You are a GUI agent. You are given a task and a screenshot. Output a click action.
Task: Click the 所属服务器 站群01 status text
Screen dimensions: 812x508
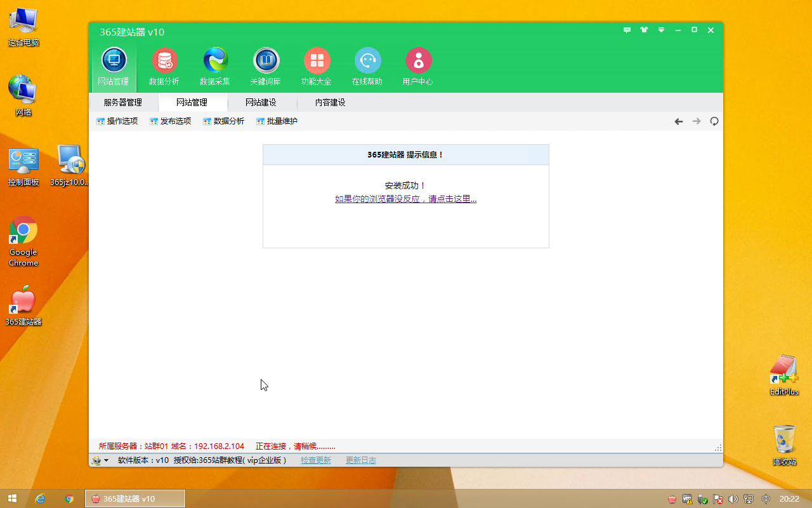[x=133, y=446]
